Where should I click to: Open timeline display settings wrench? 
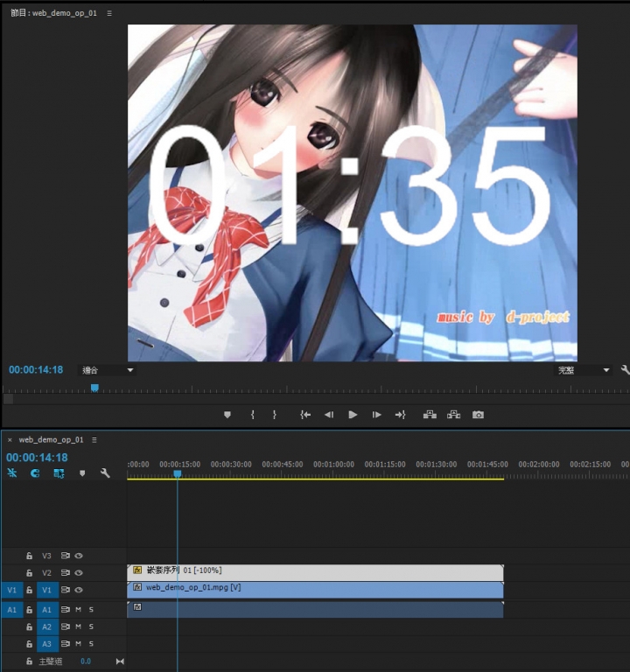click(105, 473)
